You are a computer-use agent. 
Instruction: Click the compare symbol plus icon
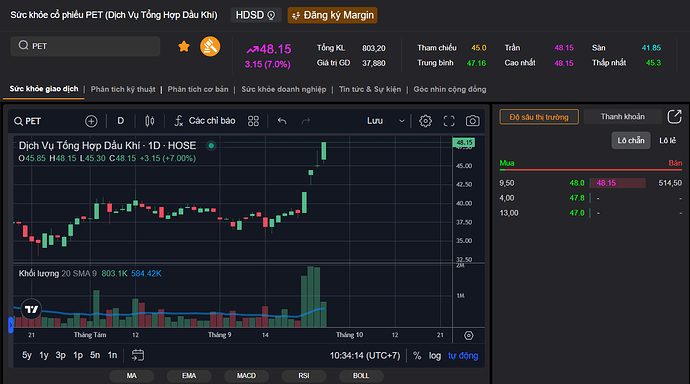pyautogui.click(x=91, y=121)
